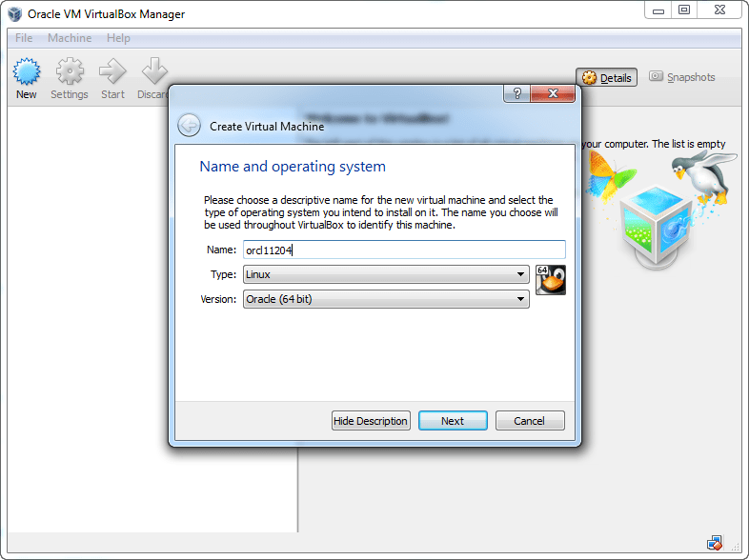Image resolution: width=749 pixels, height=560 pixels.
Task: Click the Hide Description button
Action: pos(371,421)
